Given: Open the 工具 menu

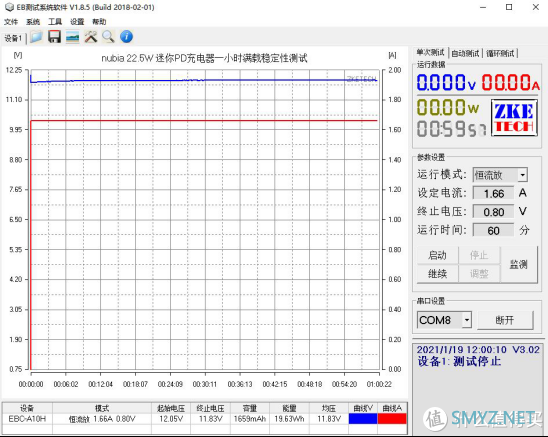Looking at the screenshot, I should pos(55,22).
